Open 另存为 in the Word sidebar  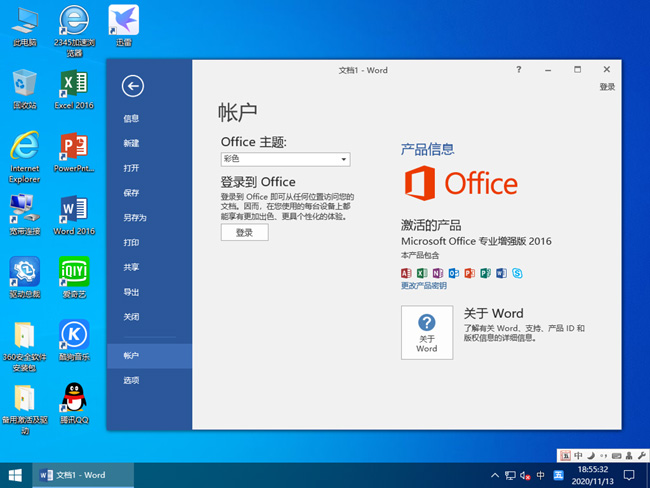135,218
